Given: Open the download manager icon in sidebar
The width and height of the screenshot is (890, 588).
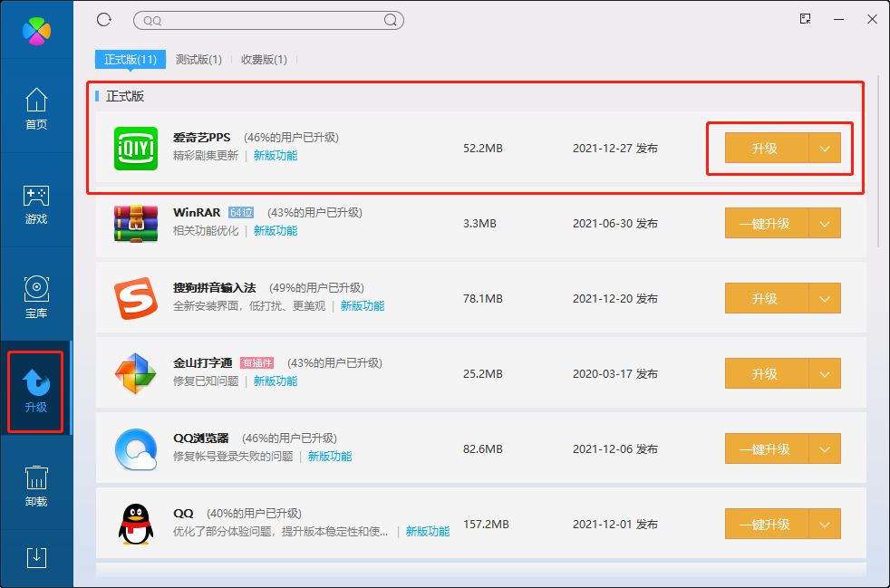Looking at the screenshot, I should click(36, 557).
